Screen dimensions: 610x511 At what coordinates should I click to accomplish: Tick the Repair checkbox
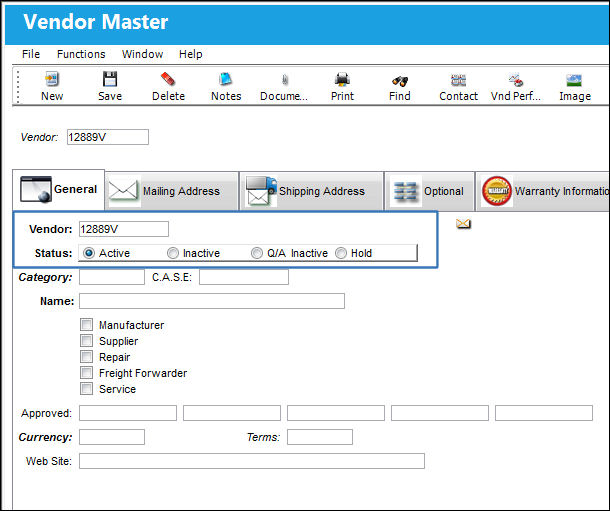coord(86,357)
